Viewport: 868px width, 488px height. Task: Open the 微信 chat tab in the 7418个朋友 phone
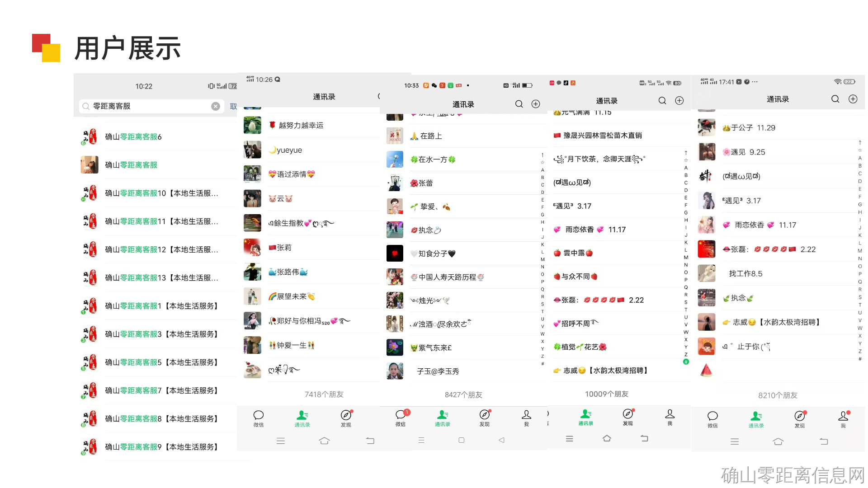(259, 418)
